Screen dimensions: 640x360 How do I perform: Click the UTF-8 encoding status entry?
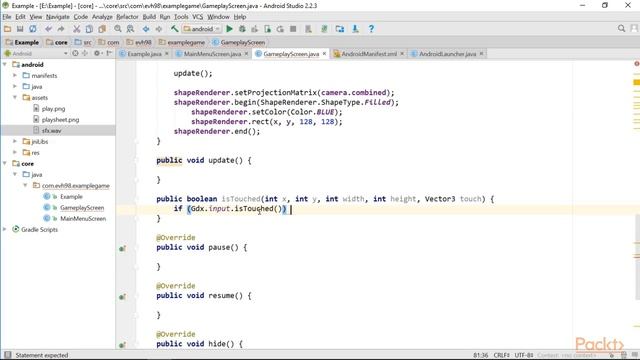point(524,355)
